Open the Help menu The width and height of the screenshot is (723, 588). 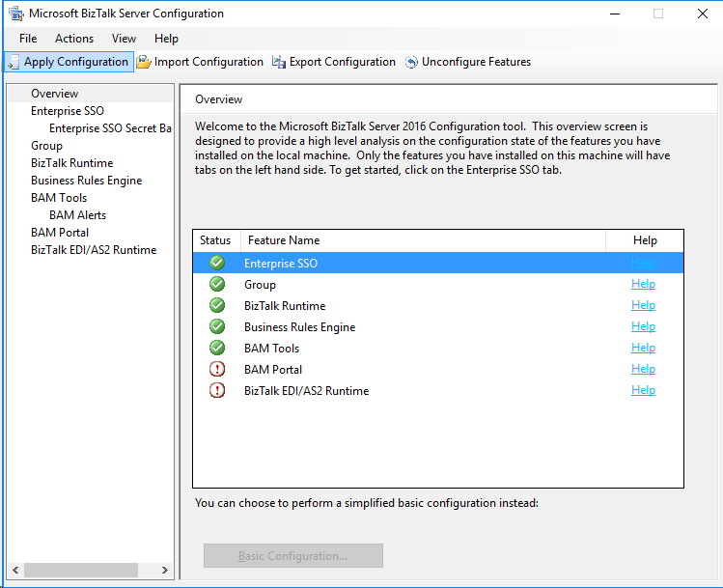166,39
